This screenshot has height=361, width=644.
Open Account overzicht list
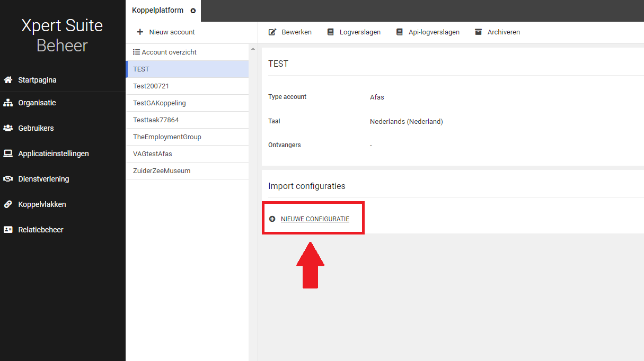click(x=165, y=52)
